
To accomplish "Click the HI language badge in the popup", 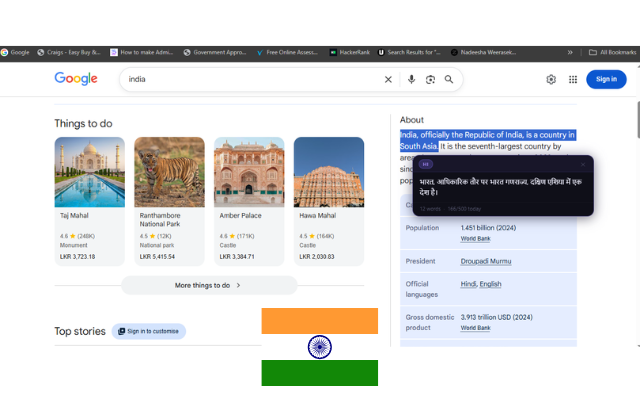I will coord(426,164).
